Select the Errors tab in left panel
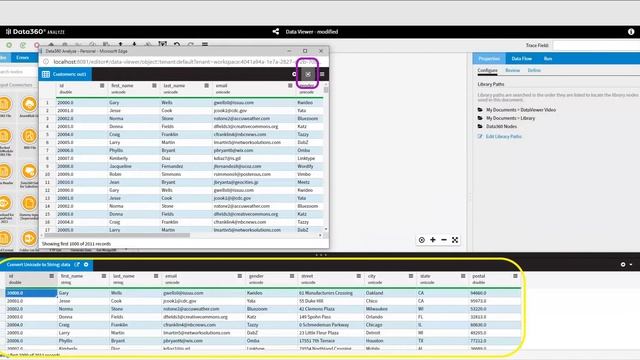This screenshot has height=360, width=640. point(22,58)
